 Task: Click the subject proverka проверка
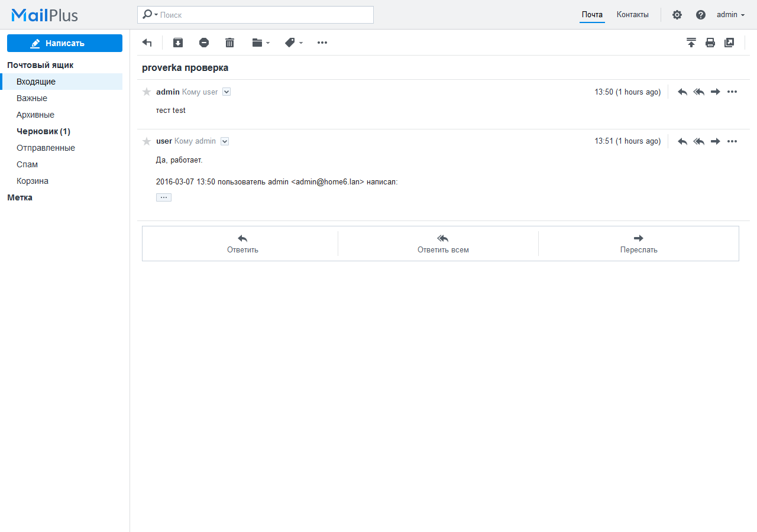click(185, 68)
